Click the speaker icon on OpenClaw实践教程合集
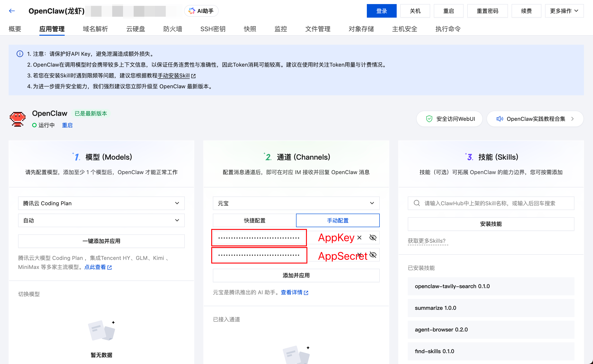Image resolution: width=593 pixels, height=364 pixels. tap(500, 119)
